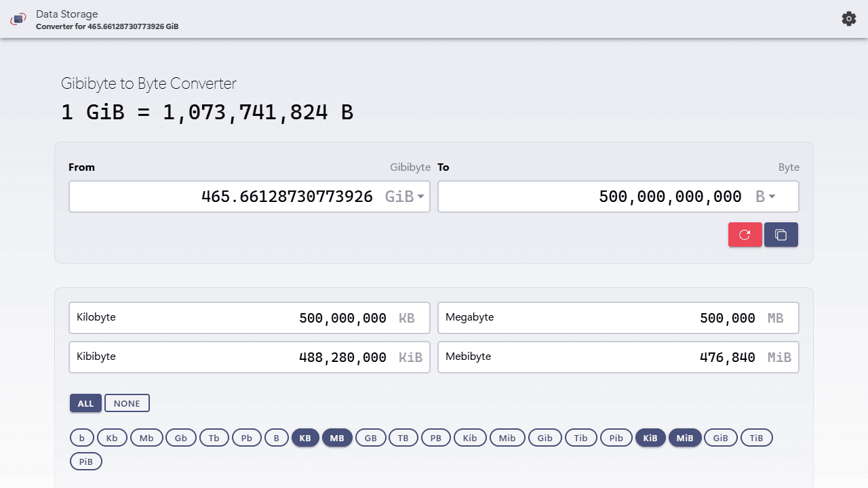Screen dimensions: 868x488
Task: Enable the TB unit chip
Action: [403, 438]
